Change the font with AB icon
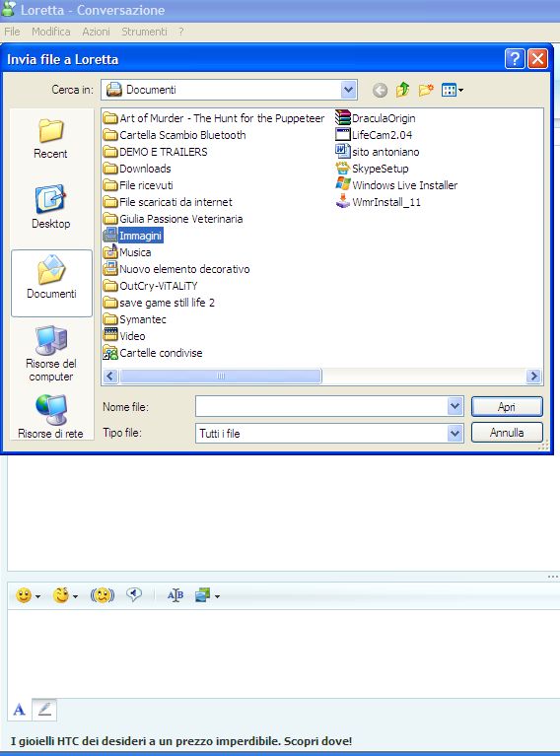560x756 pixels. coord(175,596)
